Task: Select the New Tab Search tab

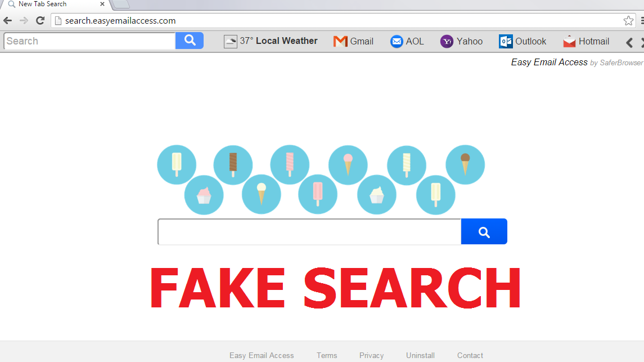Action: (x=45, y=4)
